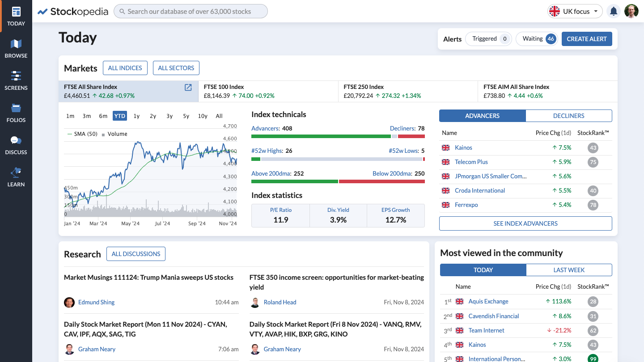Click the All Sectors button
Image resolution: width=644 pixels, height=362 pixels.
[x=176, y=68]
